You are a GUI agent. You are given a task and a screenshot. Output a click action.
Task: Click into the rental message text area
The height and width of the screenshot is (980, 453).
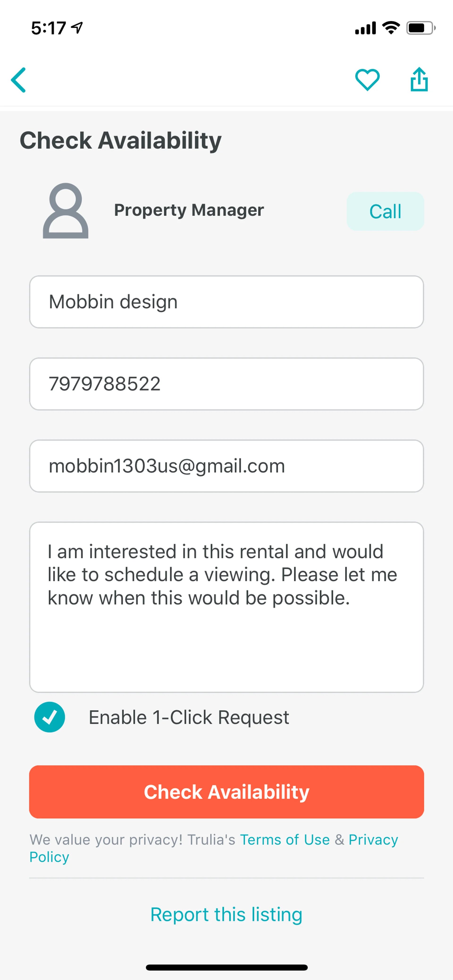[x=226, y=607]
